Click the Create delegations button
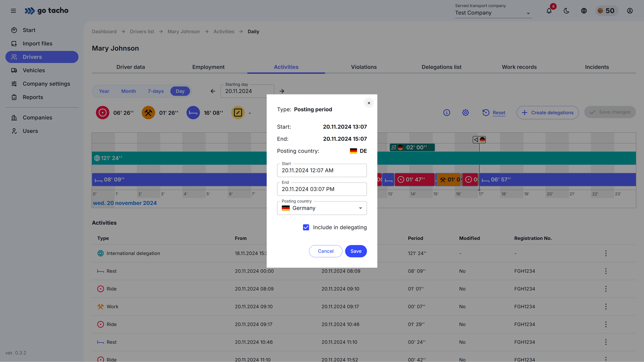 (548, 113)
